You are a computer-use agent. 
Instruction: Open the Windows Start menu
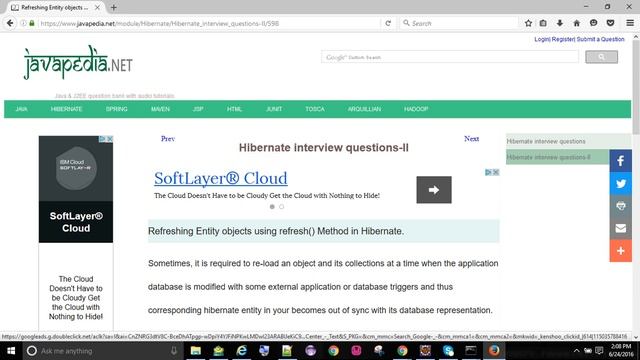pos(11,351)
